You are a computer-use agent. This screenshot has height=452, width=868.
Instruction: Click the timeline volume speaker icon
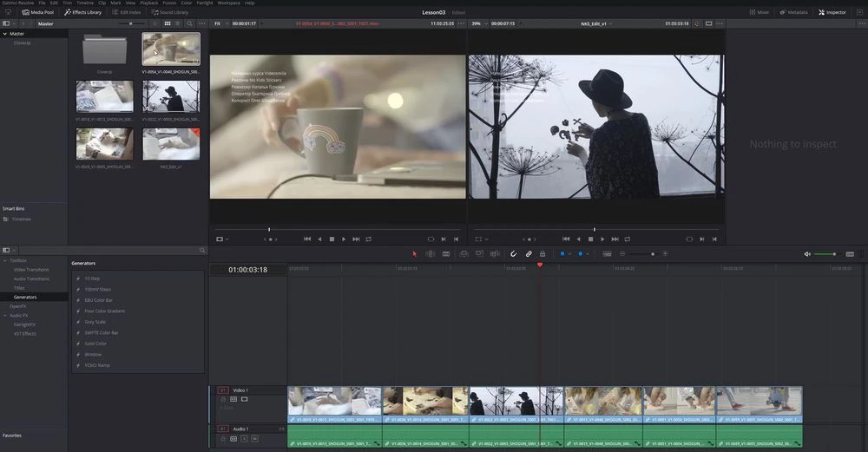pos(807,254)
